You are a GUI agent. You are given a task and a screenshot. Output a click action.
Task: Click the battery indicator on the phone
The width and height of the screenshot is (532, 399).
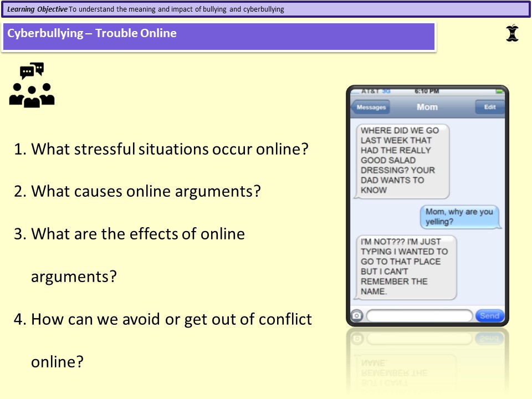[x=500, y=90]
